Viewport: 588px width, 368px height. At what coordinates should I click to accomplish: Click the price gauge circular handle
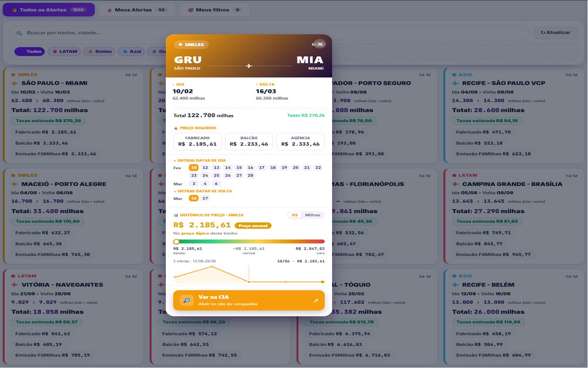176,241
